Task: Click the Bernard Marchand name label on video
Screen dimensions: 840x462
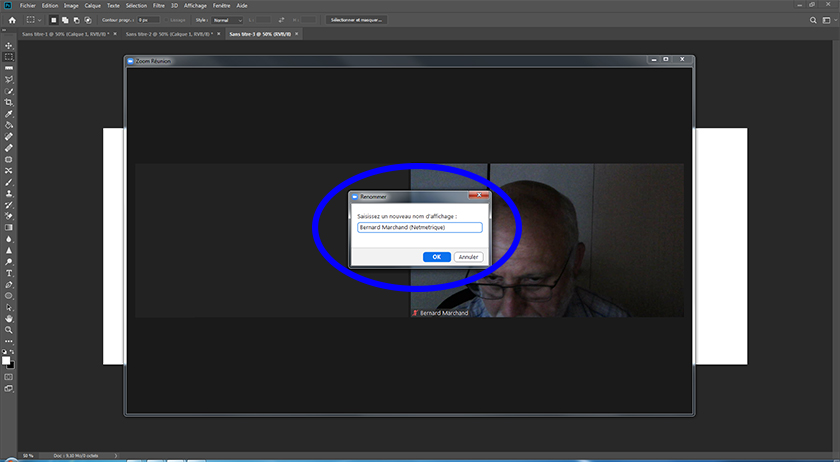Action: pyautogui.click(x=444, y=313)
